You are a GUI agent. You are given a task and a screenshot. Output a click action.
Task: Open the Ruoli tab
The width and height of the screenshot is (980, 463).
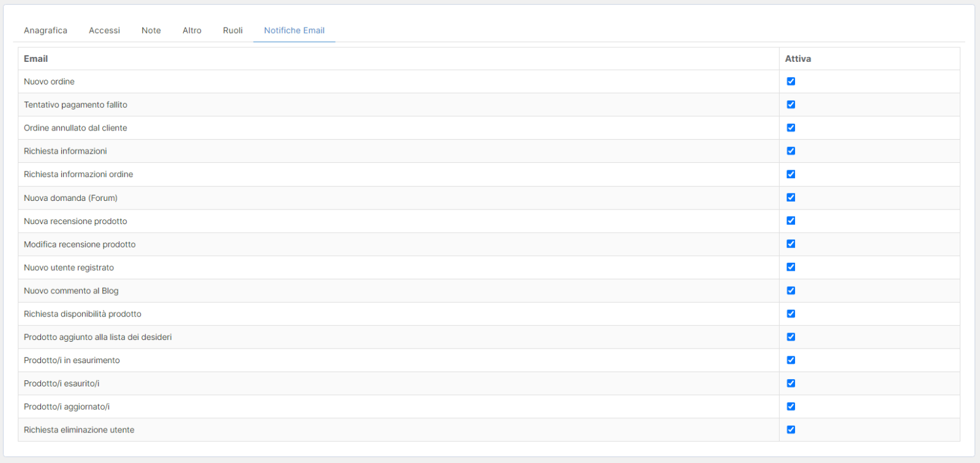(x=233, y=31)
